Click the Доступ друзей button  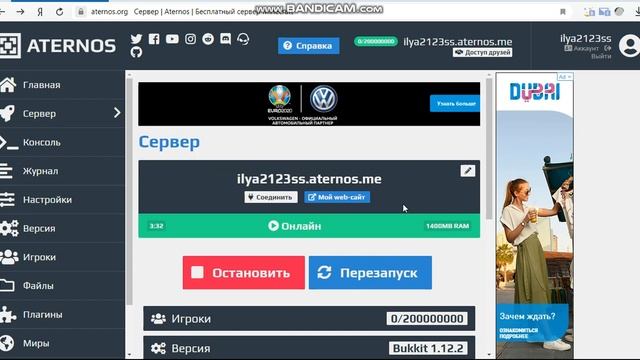tap(482, 52)
